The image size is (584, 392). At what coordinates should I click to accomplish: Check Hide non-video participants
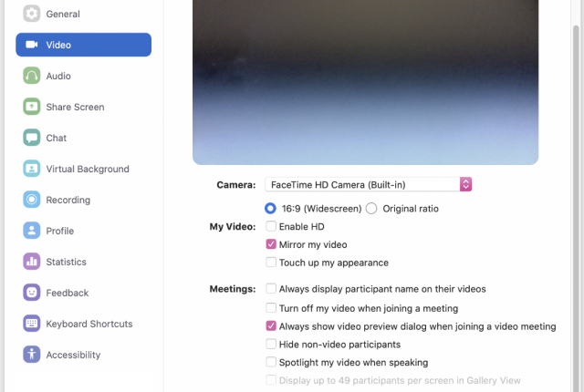pos(271,344)
